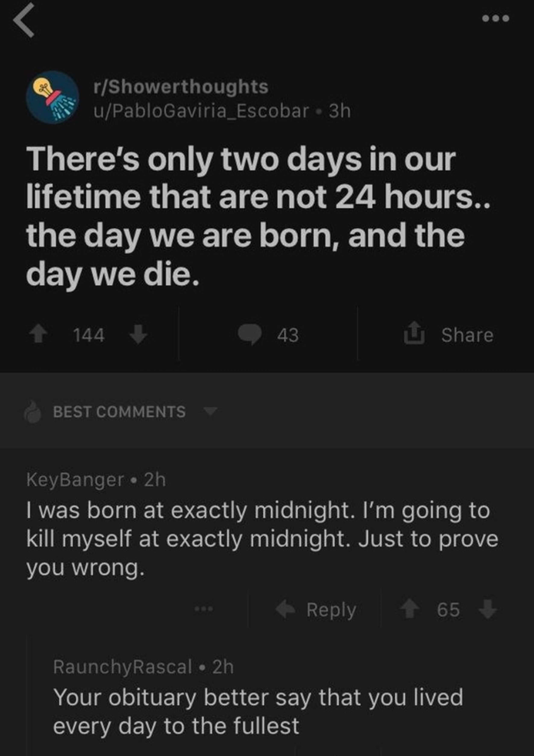Reply to KeyBanger's comment
The width and height of the screenshot is (534, 756).
coord(331,610)
